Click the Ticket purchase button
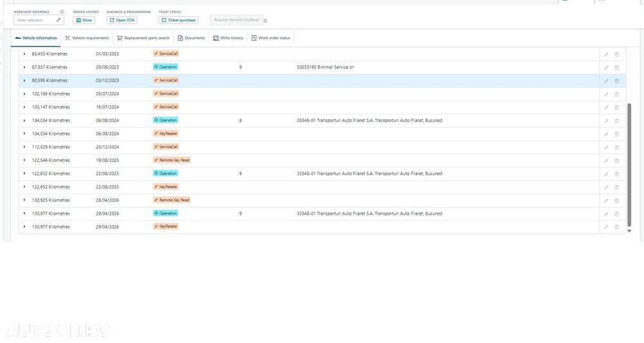Screen dimensions: 644x343 tap(178, 20)
